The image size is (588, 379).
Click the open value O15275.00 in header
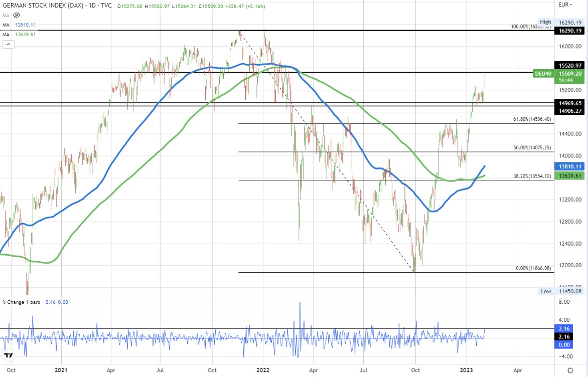(130, 7)
